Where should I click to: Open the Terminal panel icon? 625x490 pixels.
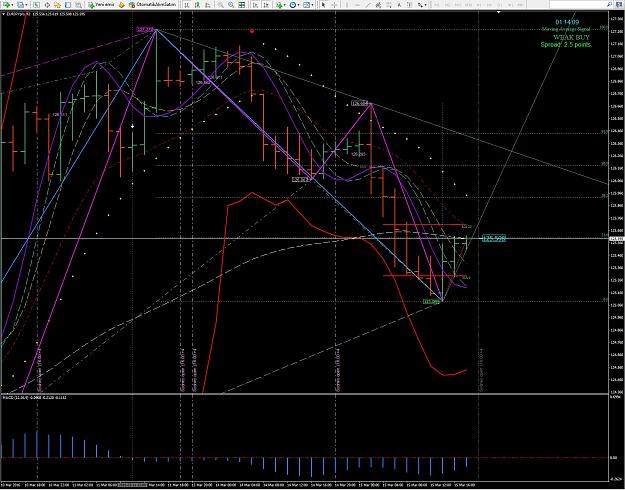(x=68, y=5)
